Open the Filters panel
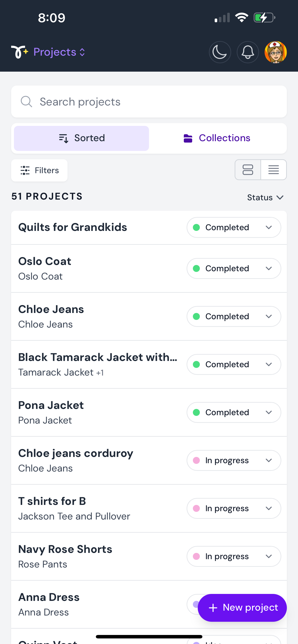This screenshot has width=298, height=644. point(39,170)
